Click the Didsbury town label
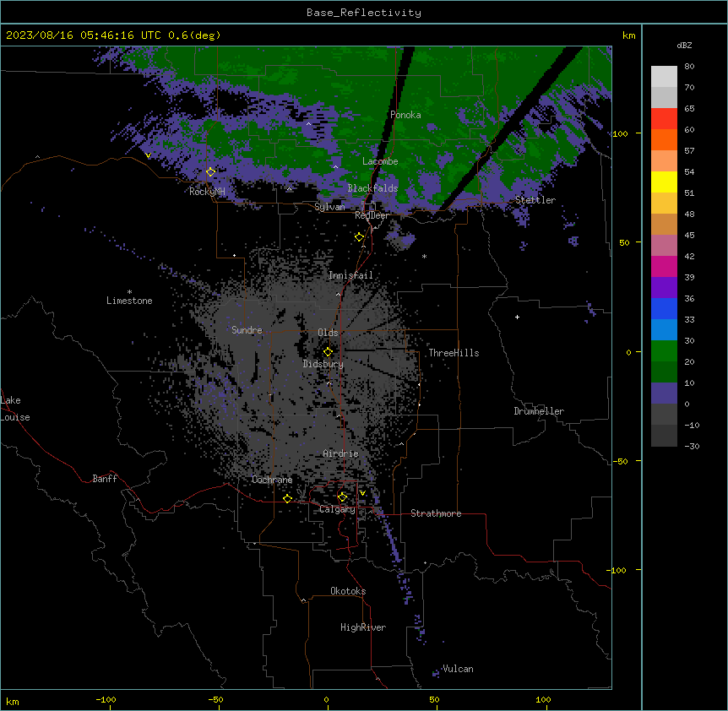 (x=323, y=364)
